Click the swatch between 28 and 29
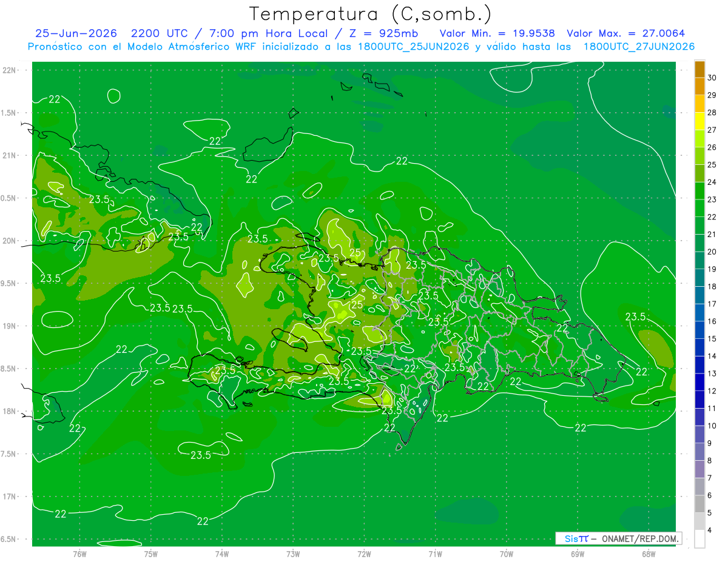This screenshot has width=728, height=562. [x=699, y=104]
